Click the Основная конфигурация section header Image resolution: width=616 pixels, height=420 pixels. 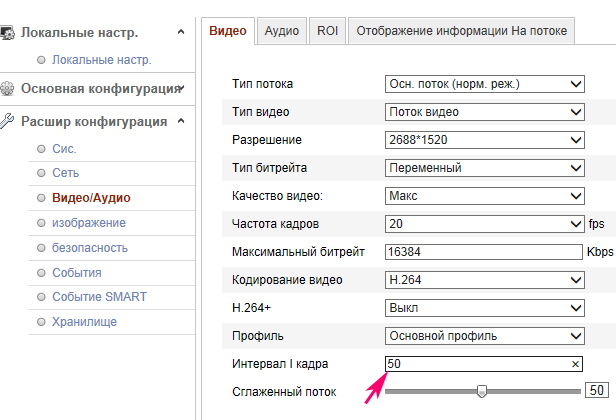[101, 88]
